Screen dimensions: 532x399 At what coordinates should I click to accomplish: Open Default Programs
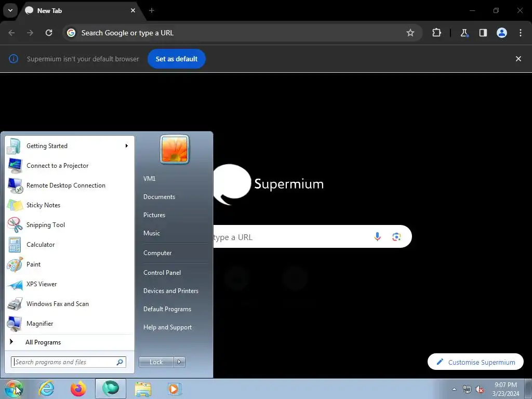pyautogui.click(x=167, y=309)
